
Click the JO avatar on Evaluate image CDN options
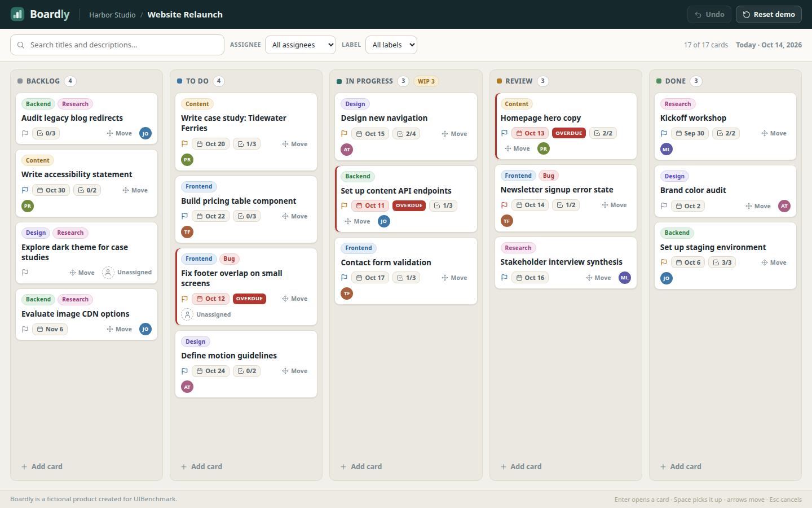tap(145, 329)
